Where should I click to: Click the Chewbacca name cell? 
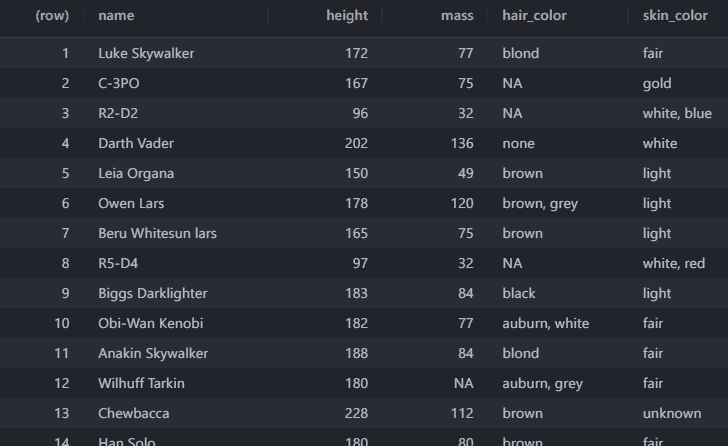134,413
